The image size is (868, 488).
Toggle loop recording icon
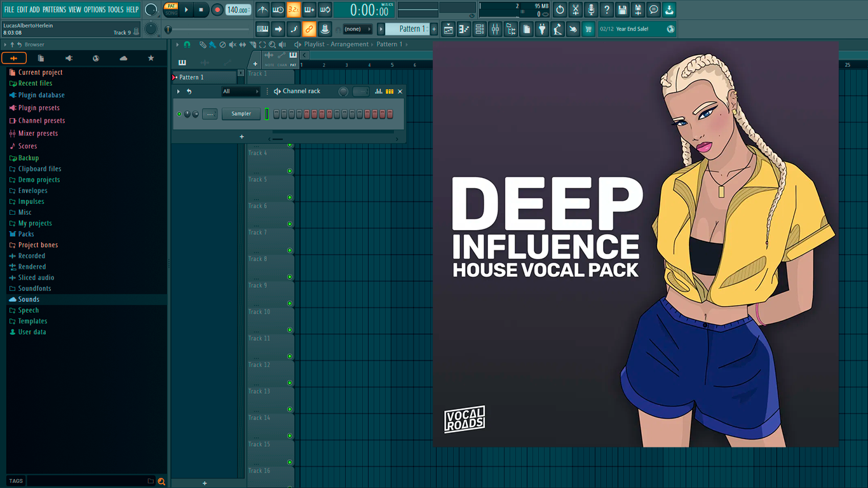tap(325, 10)
